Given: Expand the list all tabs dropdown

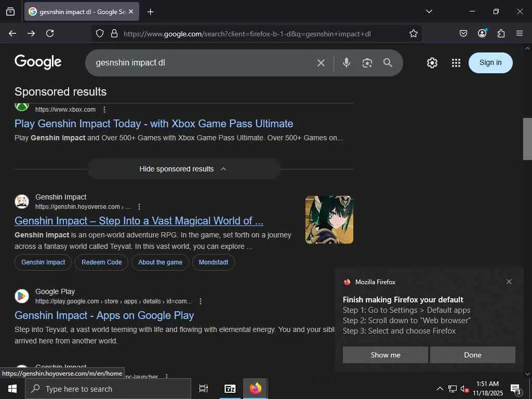Looking at the screenshot, I should (x=429, y=11).
